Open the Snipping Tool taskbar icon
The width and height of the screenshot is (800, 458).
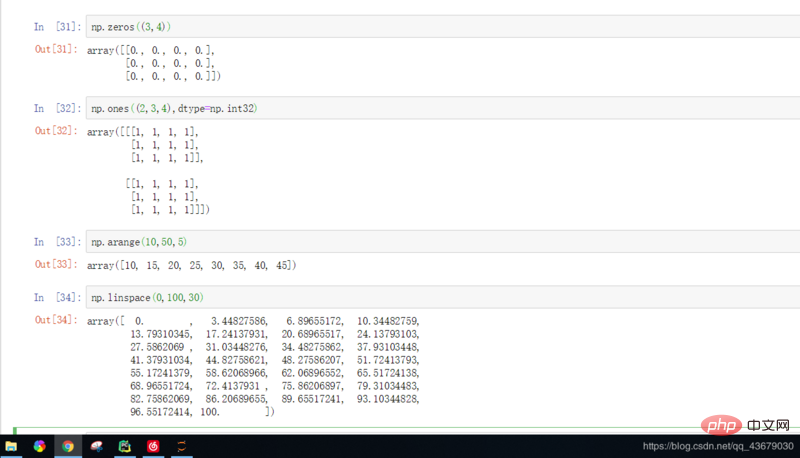96,447
